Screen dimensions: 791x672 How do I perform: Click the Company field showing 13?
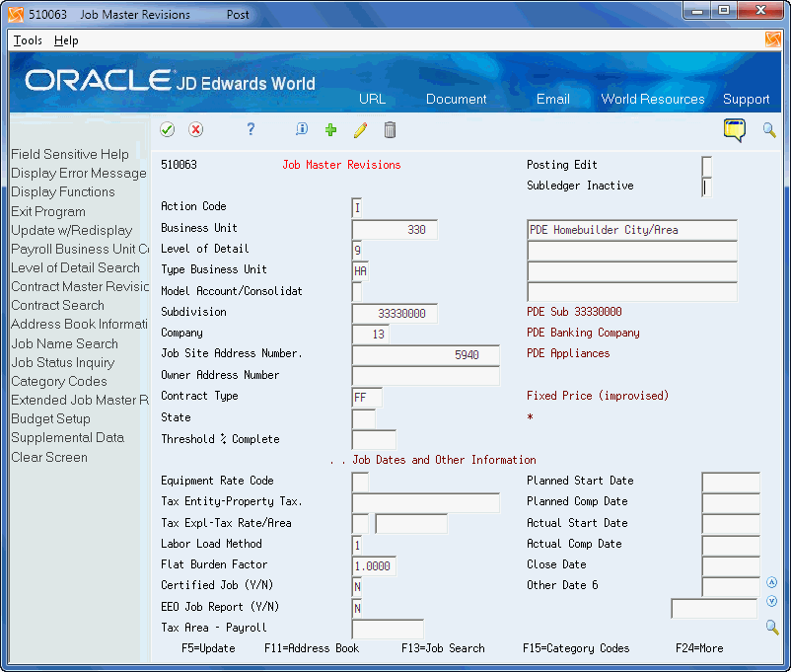[370, 335]
